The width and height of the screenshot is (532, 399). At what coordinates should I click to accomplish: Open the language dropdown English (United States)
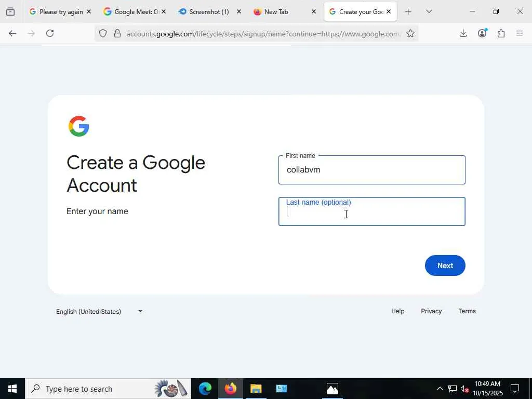tap(99, 312)
